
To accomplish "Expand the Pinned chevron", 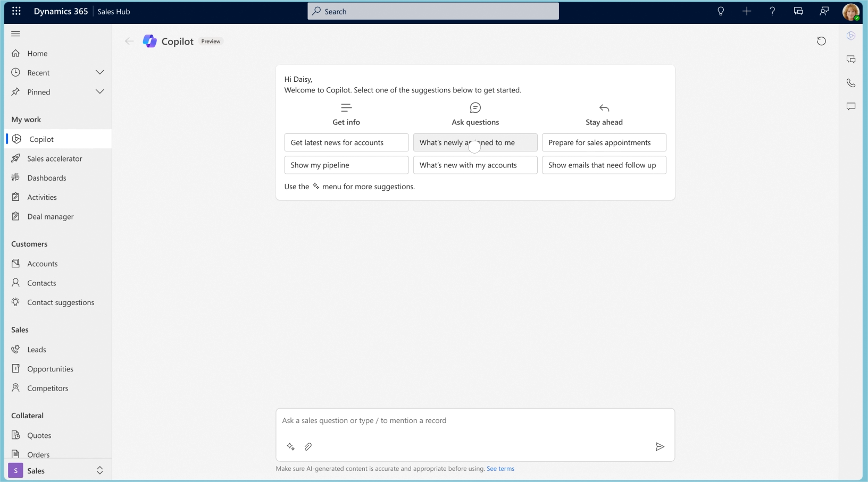I will (x=99, y=91).
